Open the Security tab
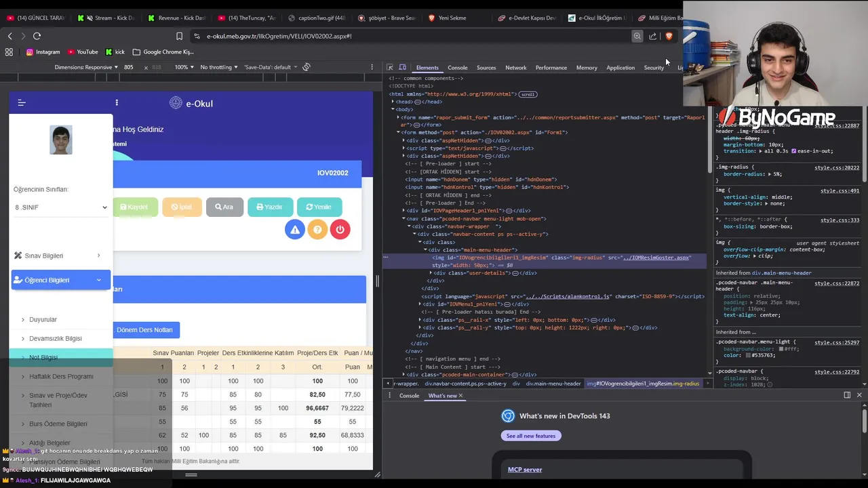868x488 pixels. [x=654, y=68]
